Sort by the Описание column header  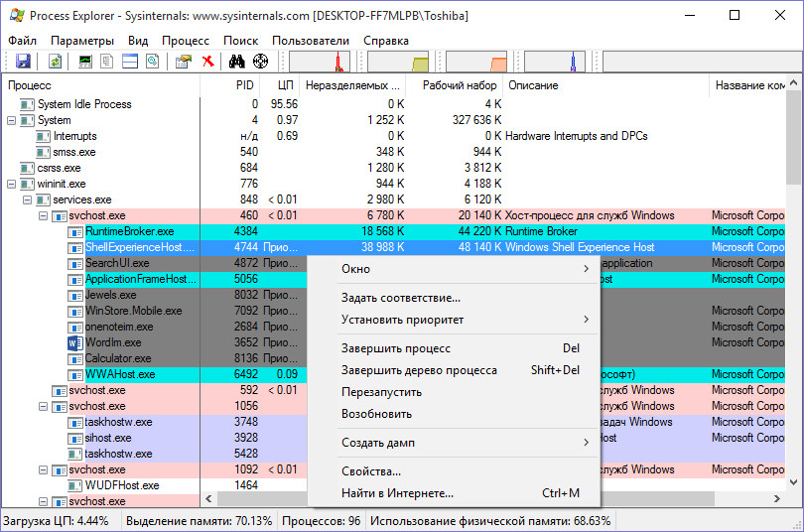[x=606, y=85]
